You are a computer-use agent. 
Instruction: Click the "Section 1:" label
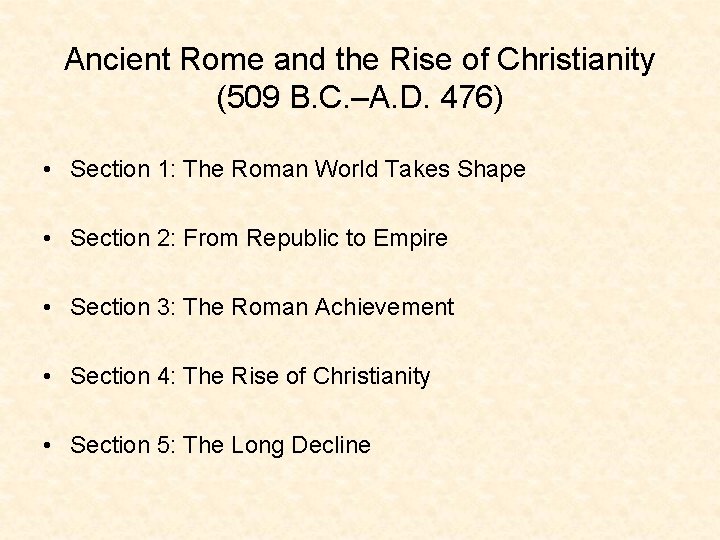123,169
